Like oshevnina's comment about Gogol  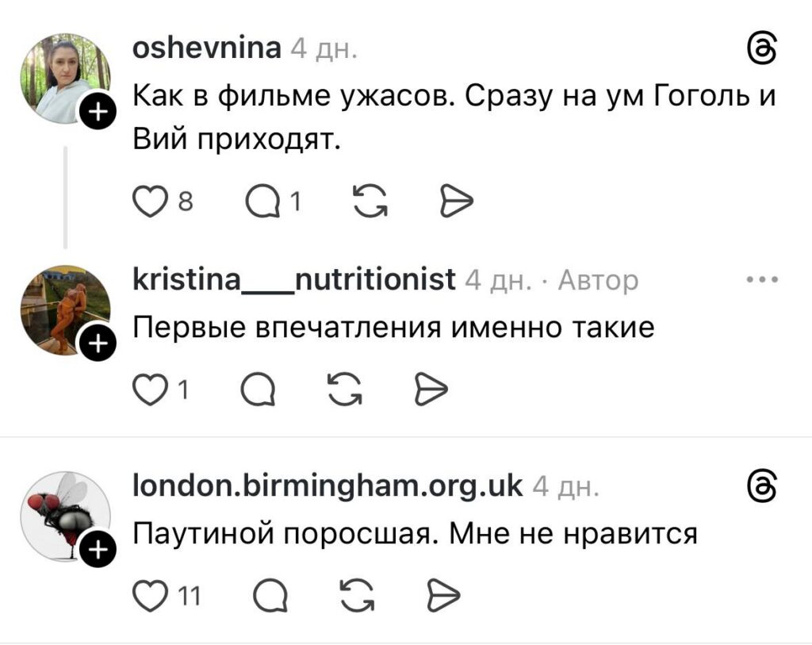[x=147, y=204]
